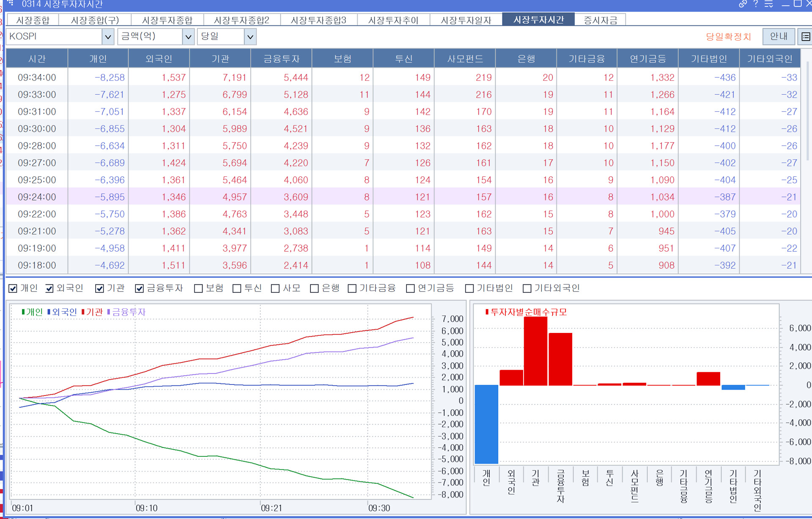Open the title bar list-settings menu icon

point(769,4)
